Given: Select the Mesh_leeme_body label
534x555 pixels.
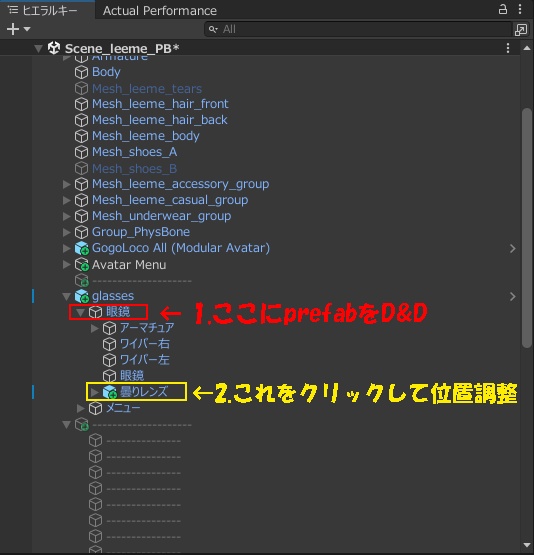Looking at the screenshot, I should pyautogui.click(x=146, y=136).
